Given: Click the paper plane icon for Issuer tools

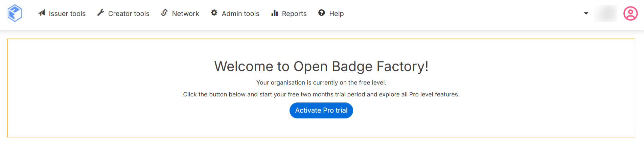Looking at the screenshot, I should 42,13.
